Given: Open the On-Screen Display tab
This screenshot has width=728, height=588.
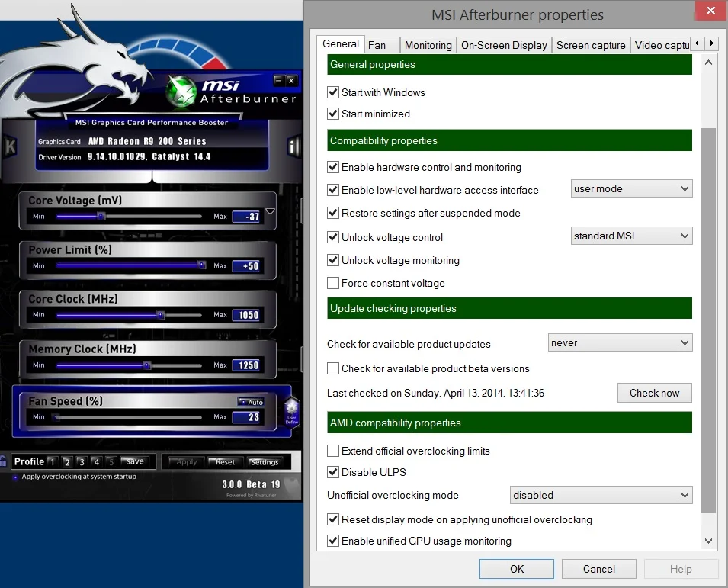Looking at the screenshot, I should (504, 45).
